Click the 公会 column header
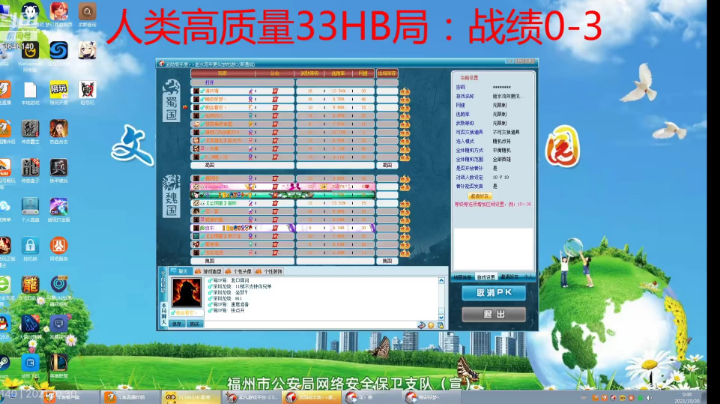Screen dimensions: 720x404 pos(275,73)
